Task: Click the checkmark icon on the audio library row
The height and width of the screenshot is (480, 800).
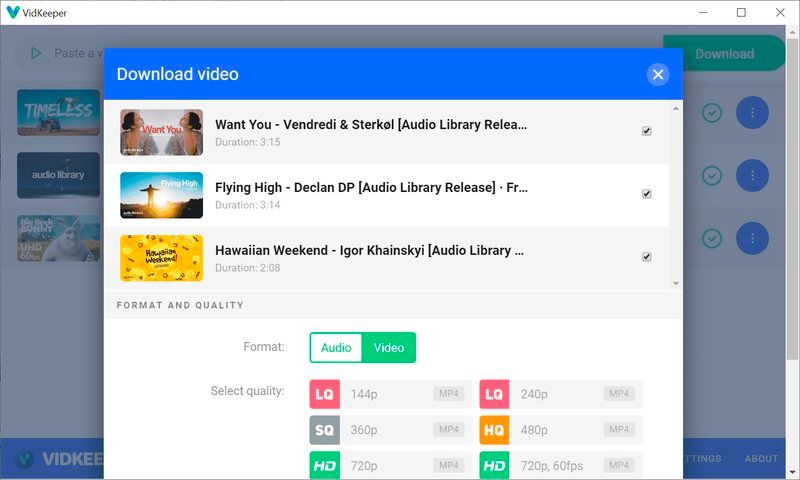Action: (712, 175)
